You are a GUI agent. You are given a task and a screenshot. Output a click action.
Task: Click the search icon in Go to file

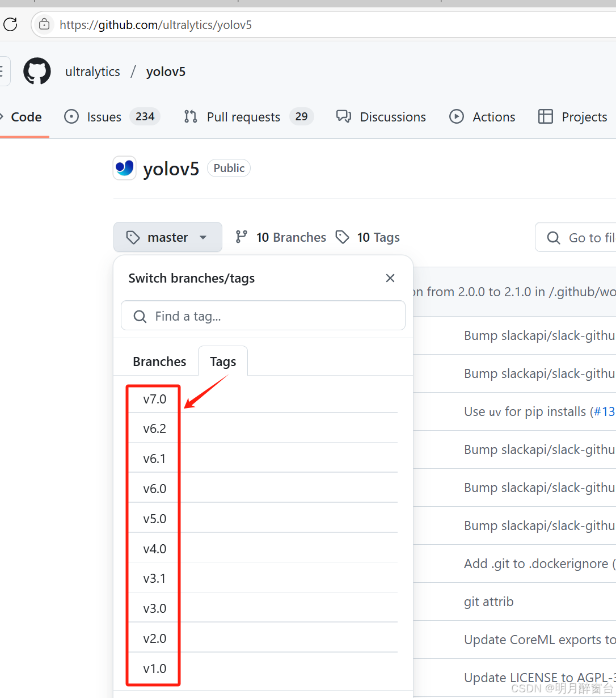[x=553, y=238]
